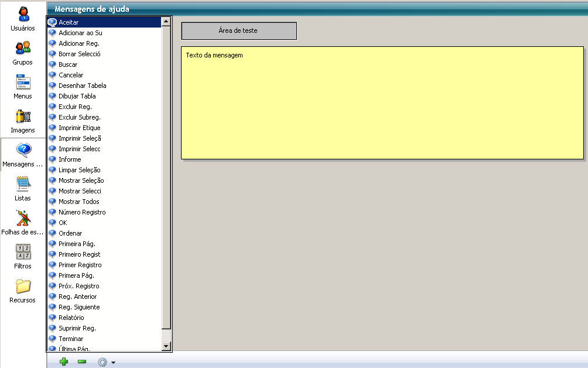
Task: Click help icon beside Terminar
Action: click(x=53, y=338)
